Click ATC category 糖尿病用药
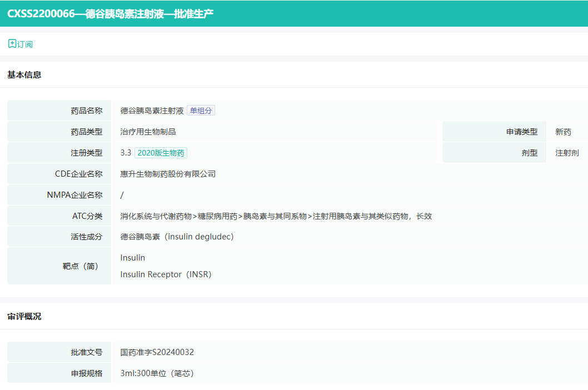This screenshot has height=390, width=588. coord(217,216)
